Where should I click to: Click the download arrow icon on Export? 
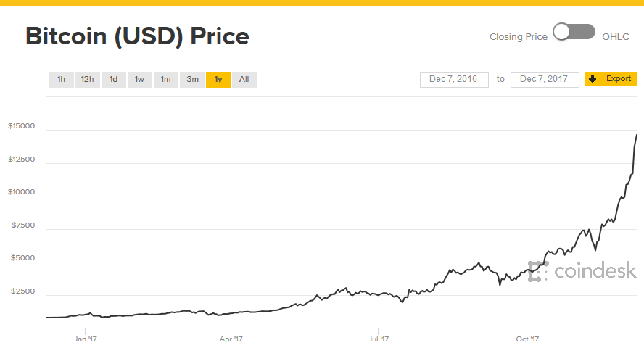coord(592,79)
